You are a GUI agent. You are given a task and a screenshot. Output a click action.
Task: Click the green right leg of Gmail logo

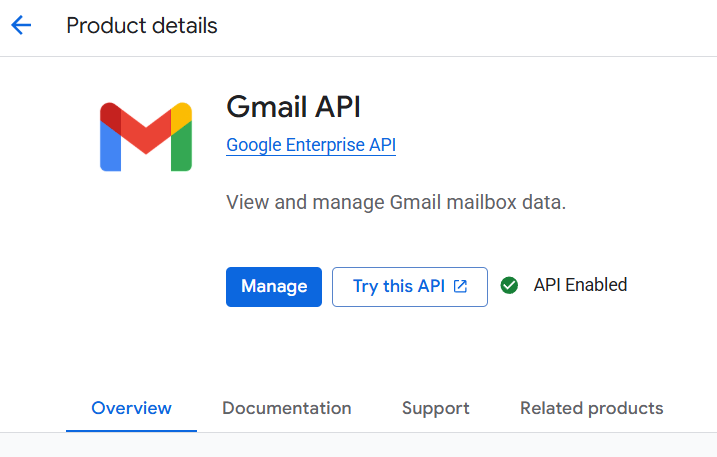[181, 150]
